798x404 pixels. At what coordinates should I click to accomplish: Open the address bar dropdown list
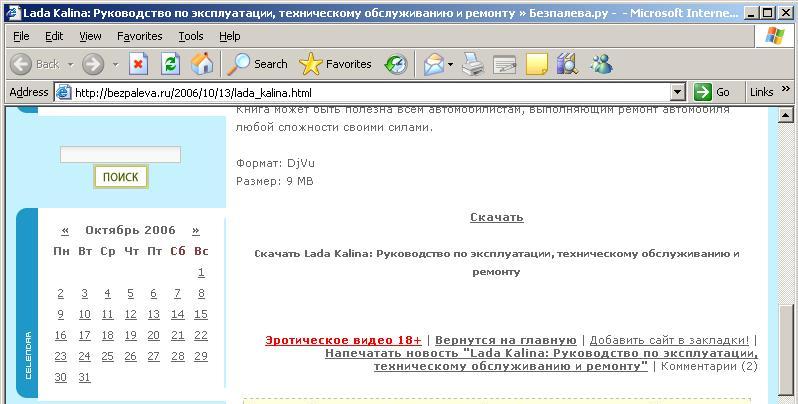coord(678,92)
